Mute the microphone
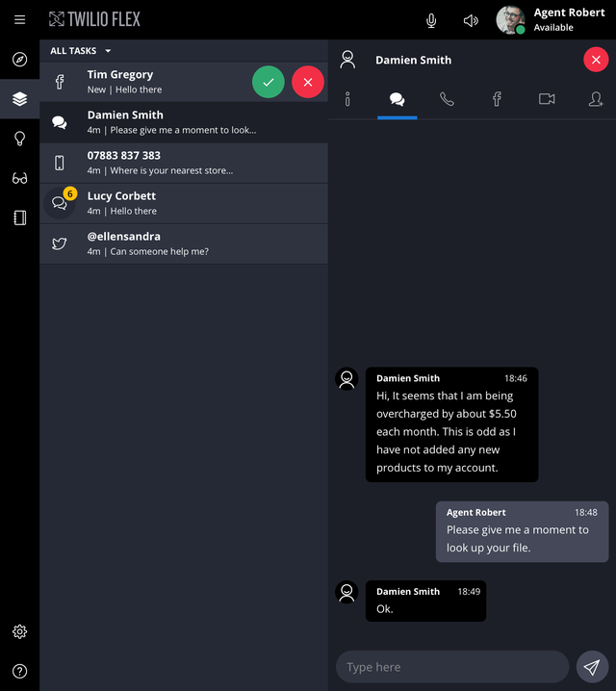 431,21
